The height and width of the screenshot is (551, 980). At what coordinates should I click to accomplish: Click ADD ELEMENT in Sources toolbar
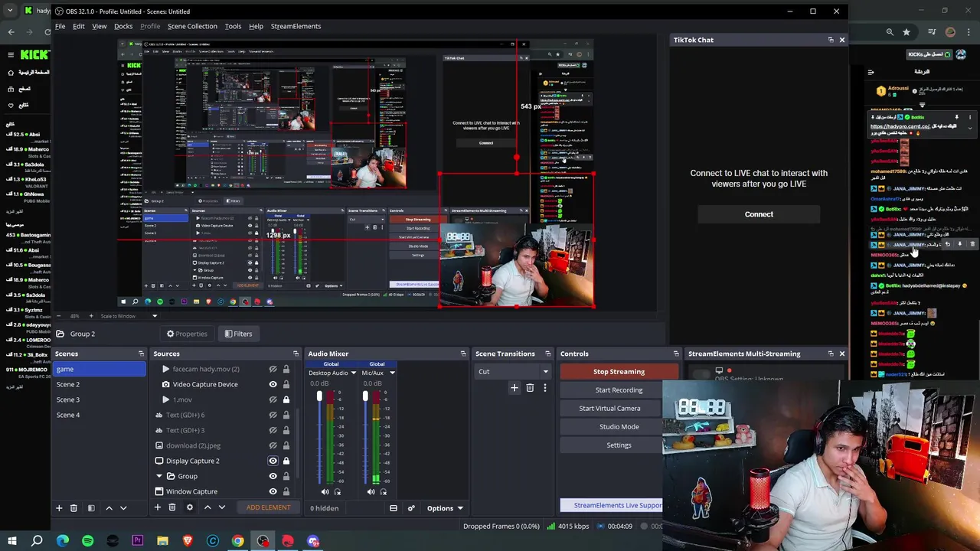[x=268, y=507]
